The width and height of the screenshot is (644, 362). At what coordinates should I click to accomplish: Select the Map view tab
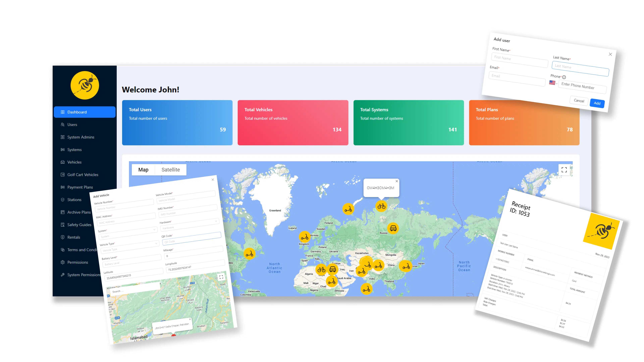pyautogui.click(x=143, y=170)
